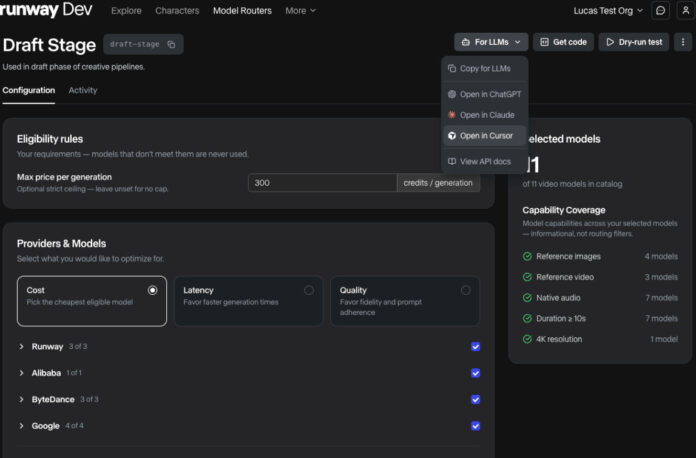Image resolution: width=696 pixels, height=458 pixels.
Task: Click the "Capability Coverage" heading
Action: [x=564, y=210]
